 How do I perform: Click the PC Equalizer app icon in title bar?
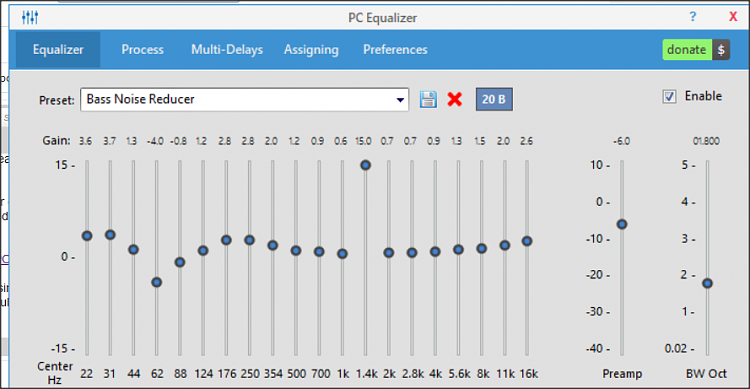[x=30, y=18]
